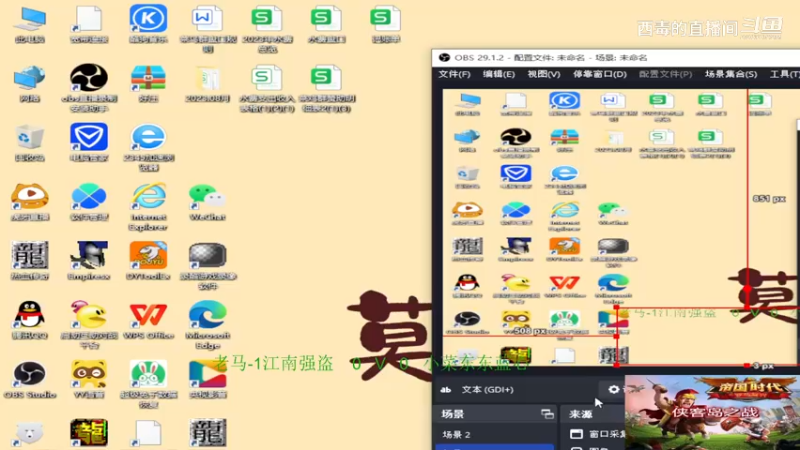Click the window icon beside 窗口采集 source

pos(576,434)
